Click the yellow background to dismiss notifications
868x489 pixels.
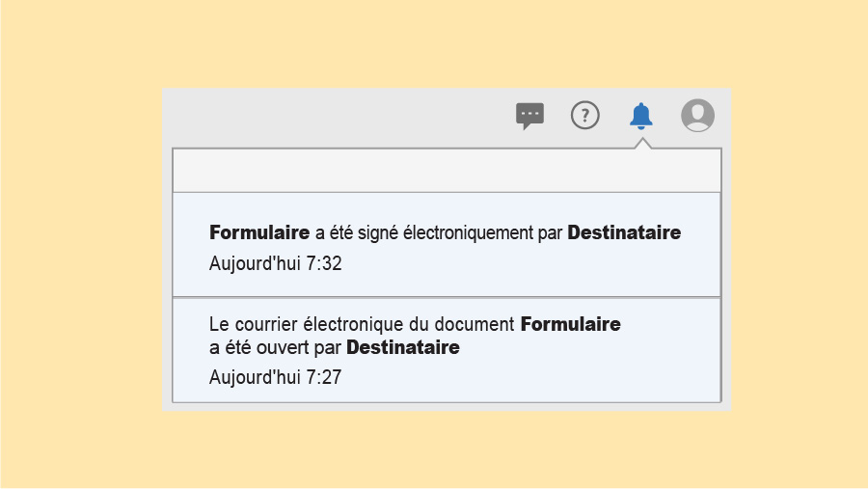(x=77, y=241)
